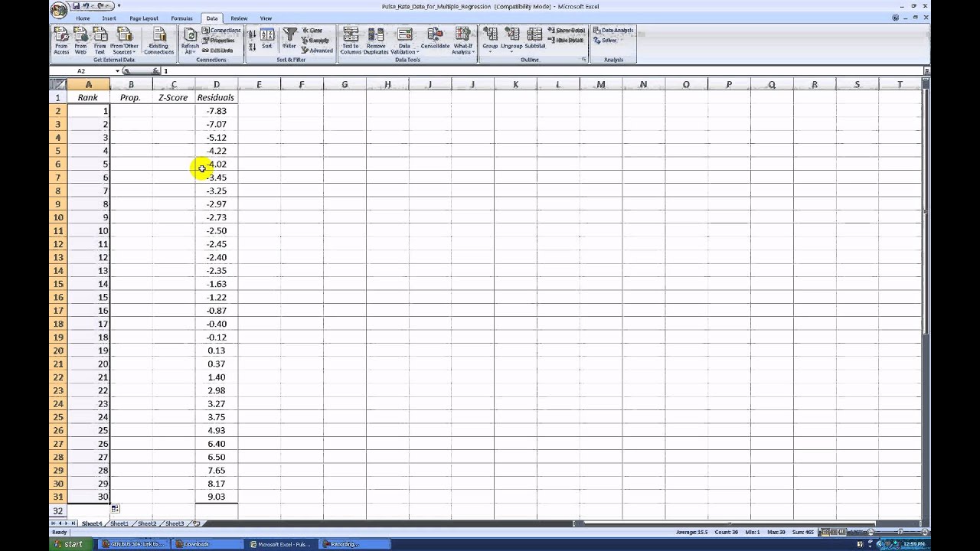Expand the Refresh All dropdown

(190, 49)
